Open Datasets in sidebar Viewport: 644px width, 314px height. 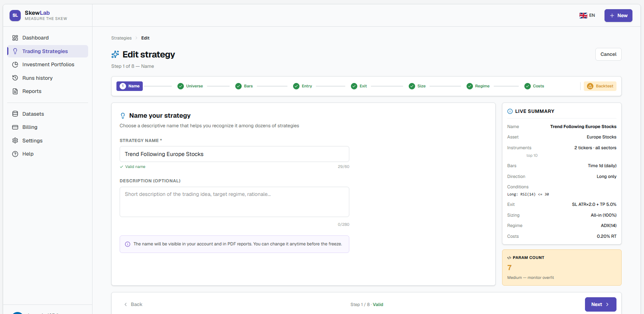click(48, 114)
